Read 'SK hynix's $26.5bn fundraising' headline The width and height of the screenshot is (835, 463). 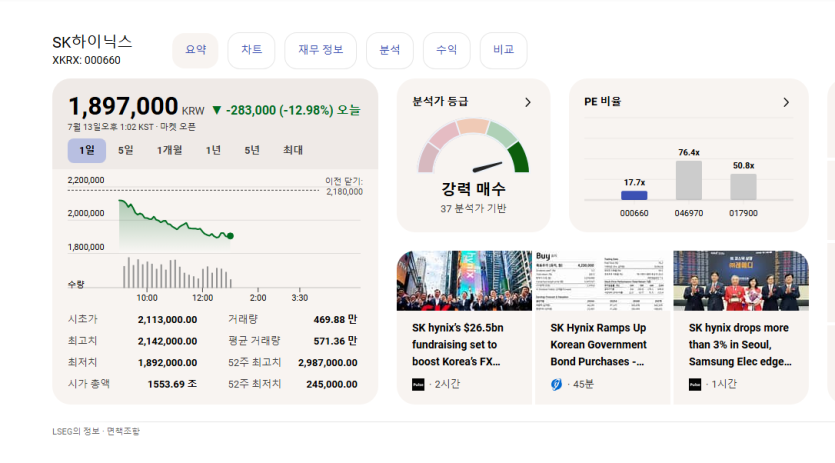[457, 345]
